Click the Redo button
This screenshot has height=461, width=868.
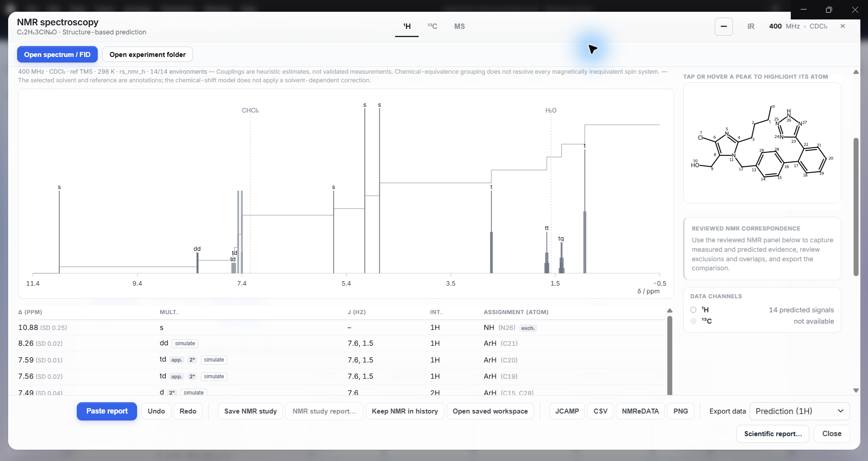pos(188,411)
